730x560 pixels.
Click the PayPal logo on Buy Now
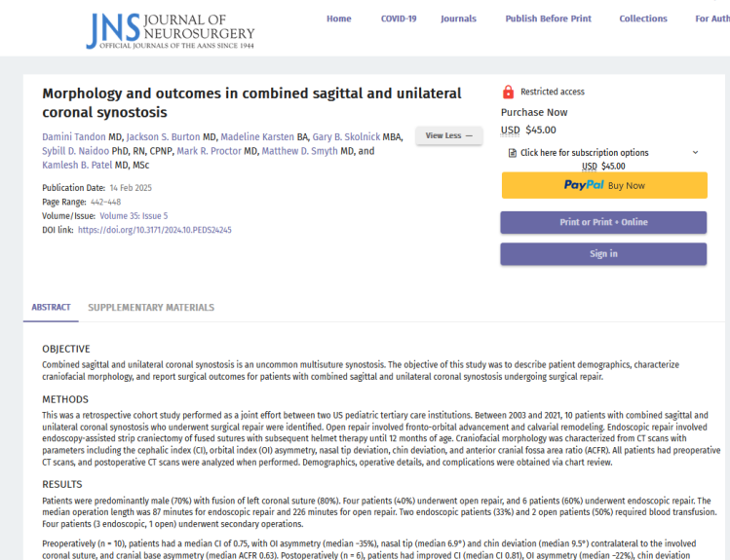click(585, 185)
